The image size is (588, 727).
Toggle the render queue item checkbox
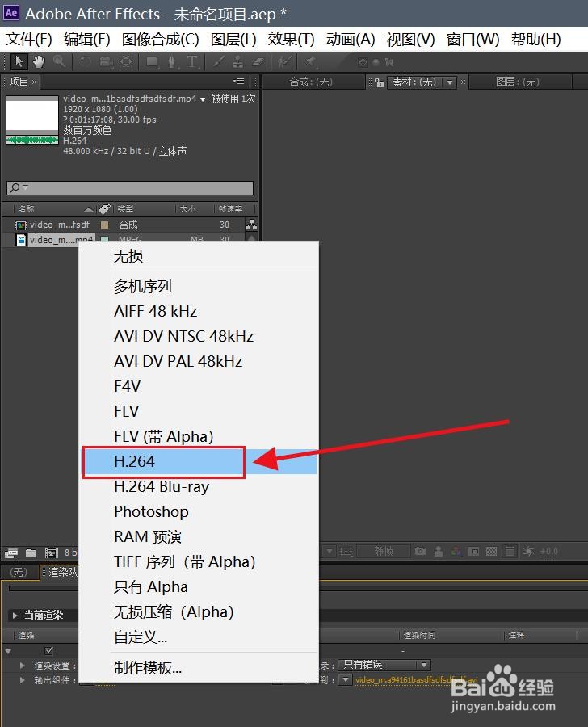tap(48, 650)
